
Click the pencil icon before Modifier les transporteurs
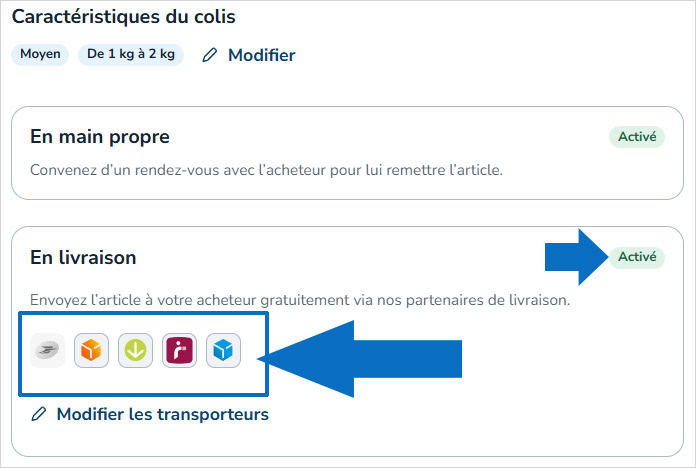coord(39,413)
